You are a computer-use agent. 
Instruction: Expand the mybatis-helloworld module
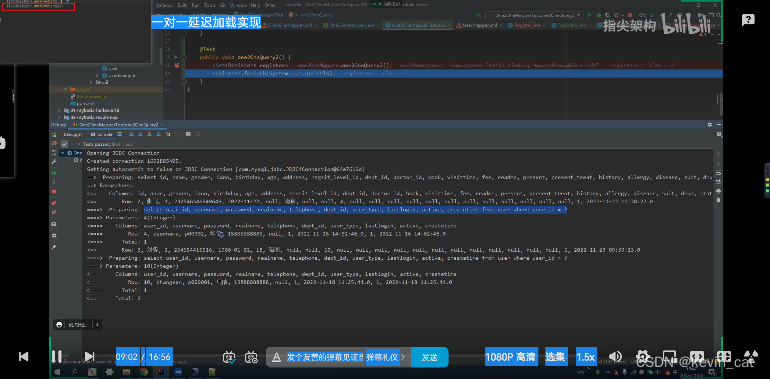[60, 110]
